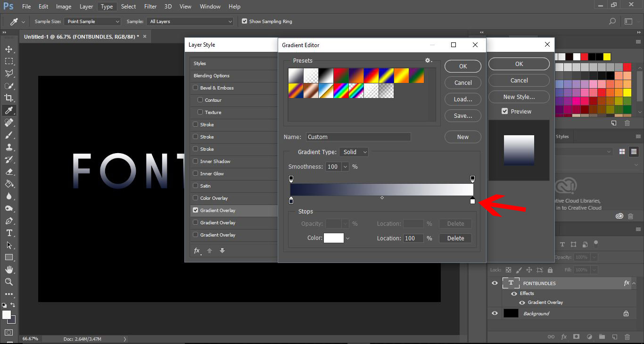Open the Gradient Type Solid dropdown
The image size is (644, 344).
pos(354,152)
